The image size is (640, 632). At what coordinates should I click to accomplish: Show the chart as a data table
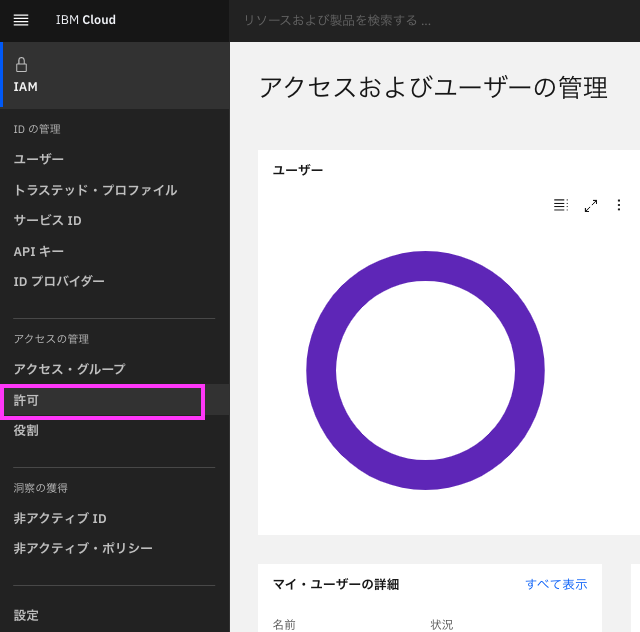561,205
